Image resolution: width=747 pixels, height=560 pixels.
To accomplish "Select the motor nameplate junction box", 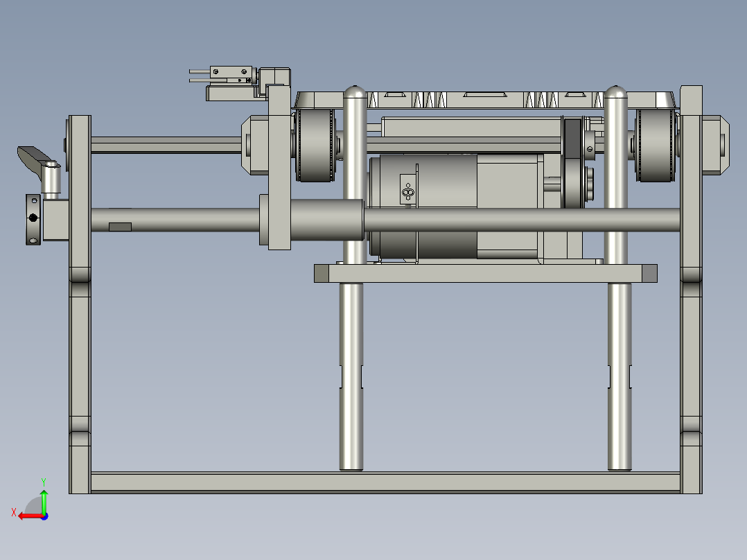I will (407, 190).
